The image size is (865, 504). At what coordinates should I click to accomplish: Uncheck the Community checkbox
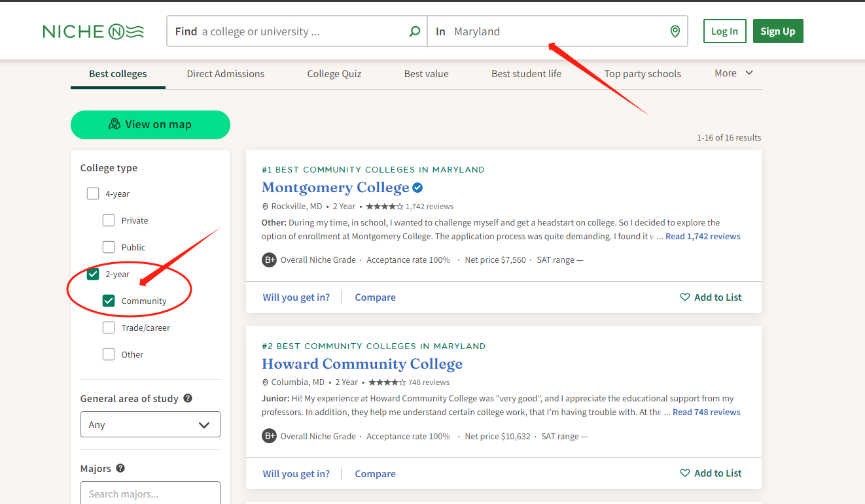[x=109, y=301]
